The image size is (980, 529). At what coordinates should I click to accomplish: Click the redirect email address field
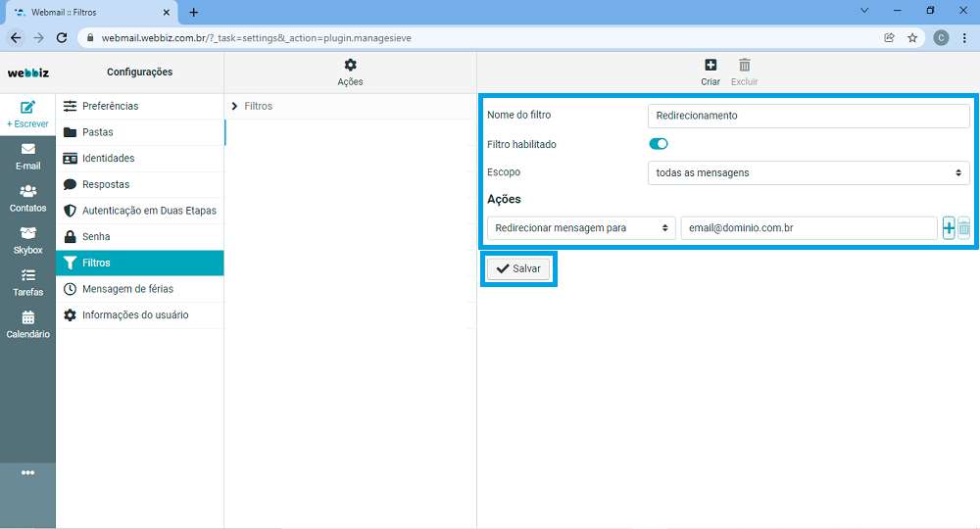coord(808,228)
